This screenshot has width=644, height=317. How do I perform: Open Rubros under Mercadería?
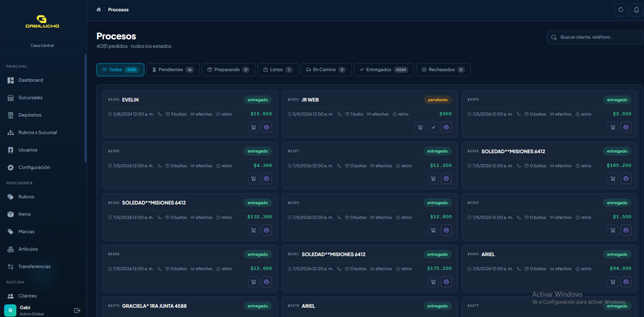click(43, 197)
